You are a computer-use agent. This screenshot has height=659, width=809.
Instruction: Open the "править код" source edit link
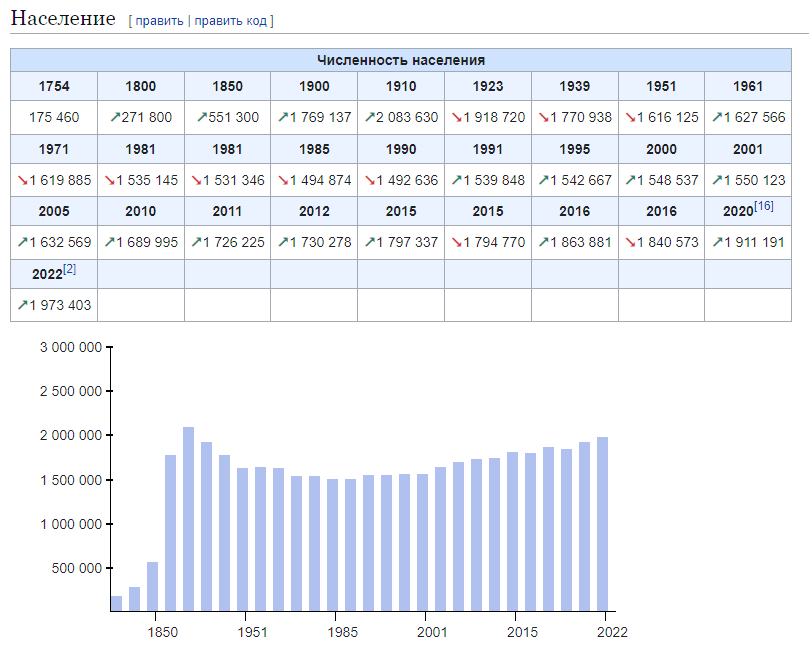231,20
